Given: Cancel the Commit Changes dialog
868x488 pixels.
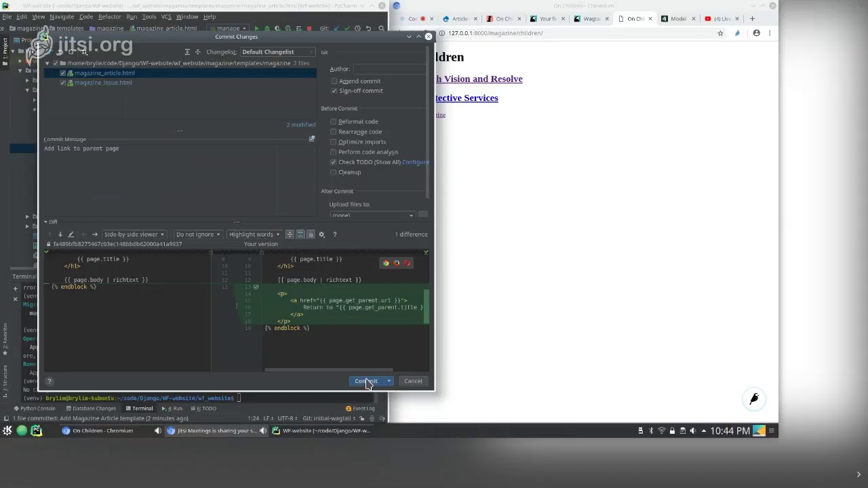Looking at the screenshot, I should coord(413,381).
